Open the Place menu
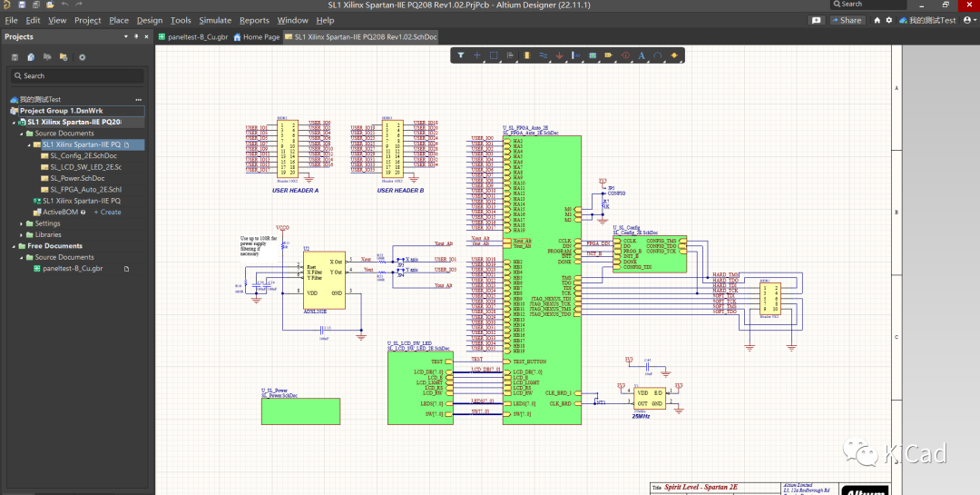 119,20
